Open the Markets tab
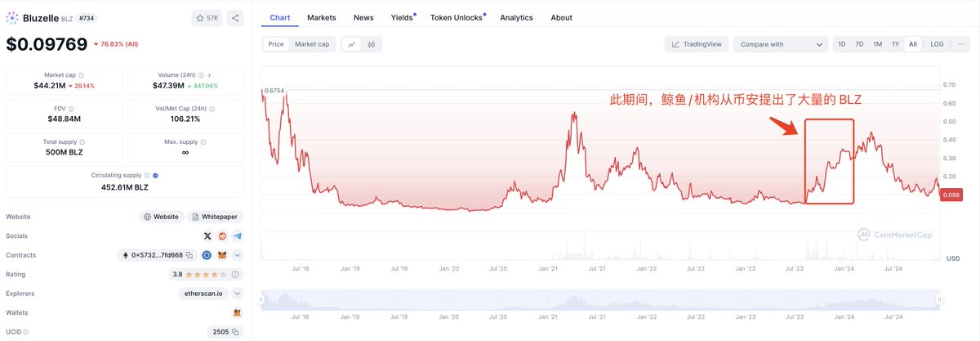The height and width of the screenshot is (341, 980). [322, 17]
